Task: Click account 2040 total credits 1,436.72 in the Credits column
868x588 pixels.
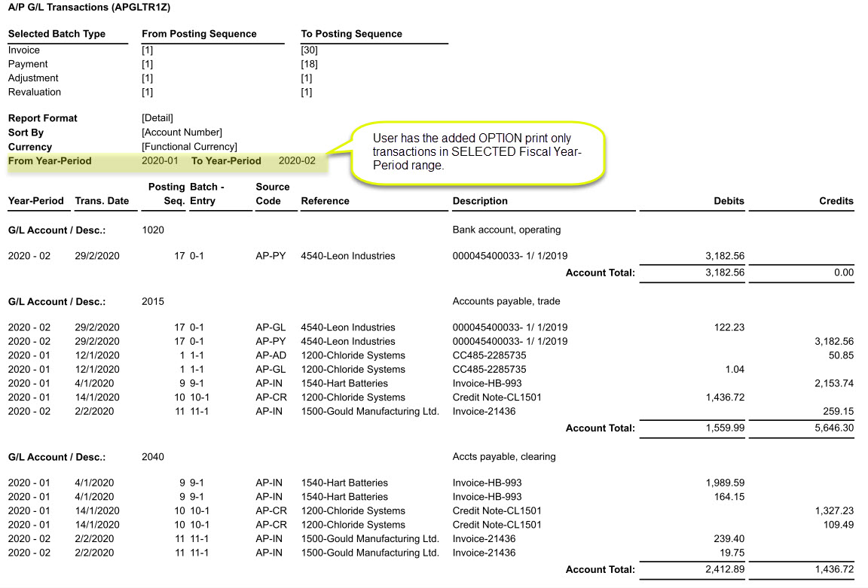Action: point(833,570)
